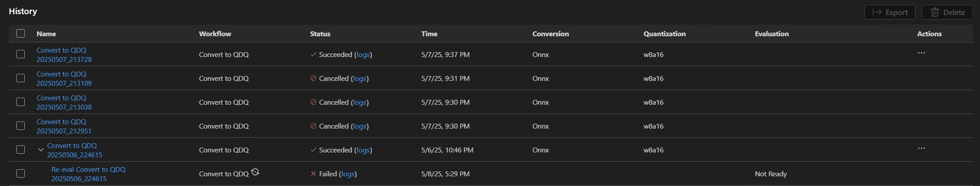Open actions menu for run 20250507_213728
Screen dimensions: 980x186
921,53
